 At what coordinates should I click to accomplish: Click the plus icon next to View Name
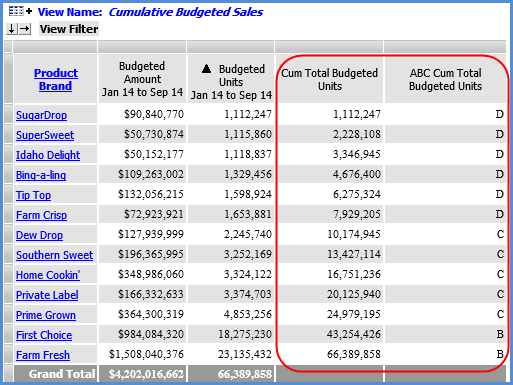coord(29,11)
